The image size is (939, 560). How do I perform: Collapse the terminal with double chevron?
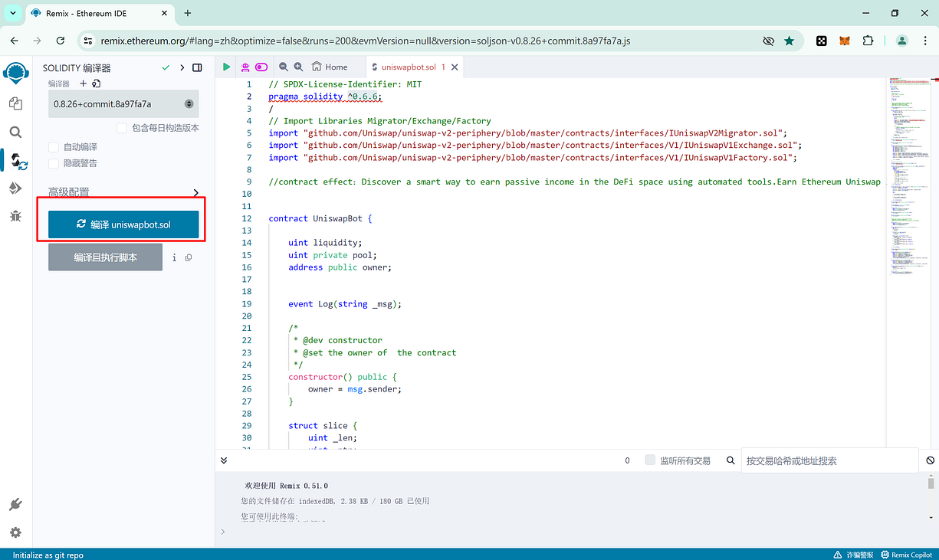[224, 460]
